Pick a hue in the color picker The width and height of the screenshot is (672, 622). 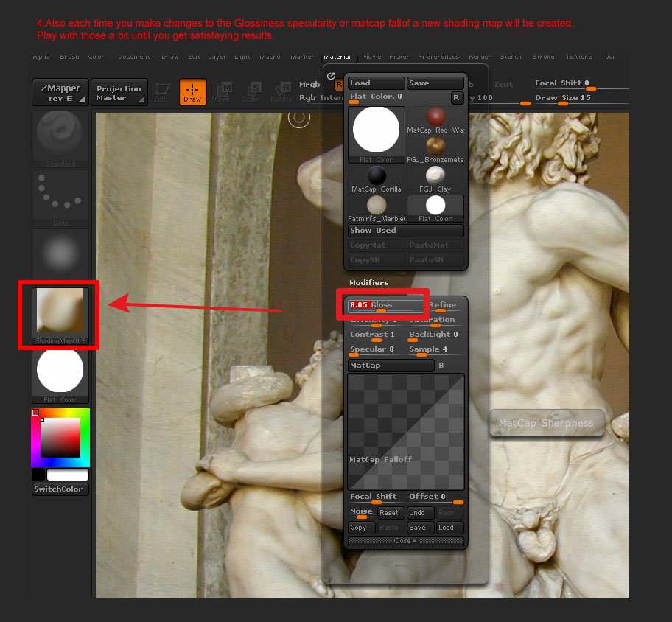tap(60, 438)
